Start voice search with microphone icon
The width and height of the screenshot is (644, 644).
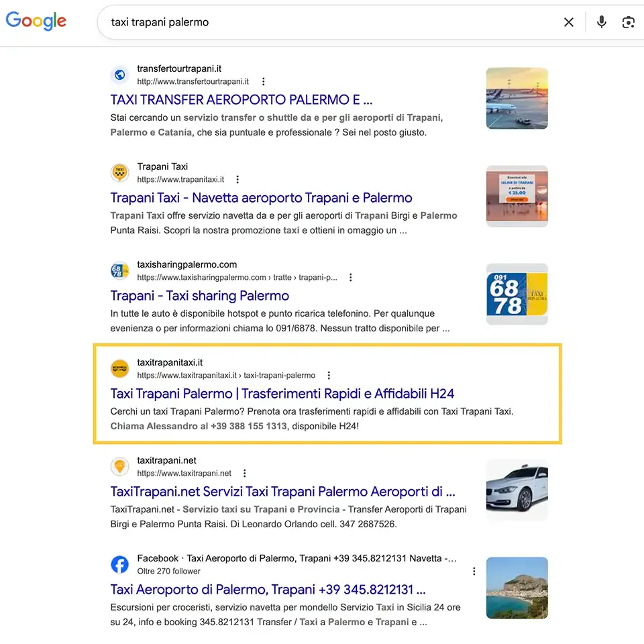(601, 22)
